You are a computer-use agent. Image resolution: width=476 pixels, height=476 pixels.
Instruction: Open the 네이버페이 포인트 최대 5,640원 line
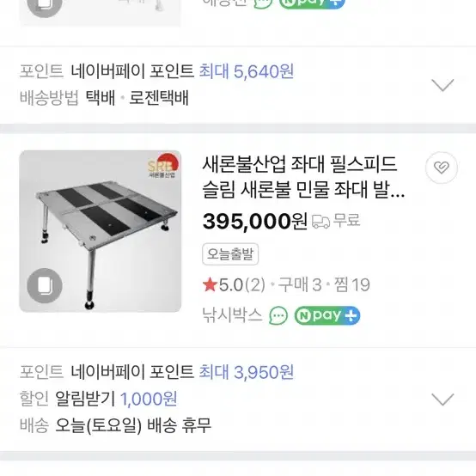point(182,71)
